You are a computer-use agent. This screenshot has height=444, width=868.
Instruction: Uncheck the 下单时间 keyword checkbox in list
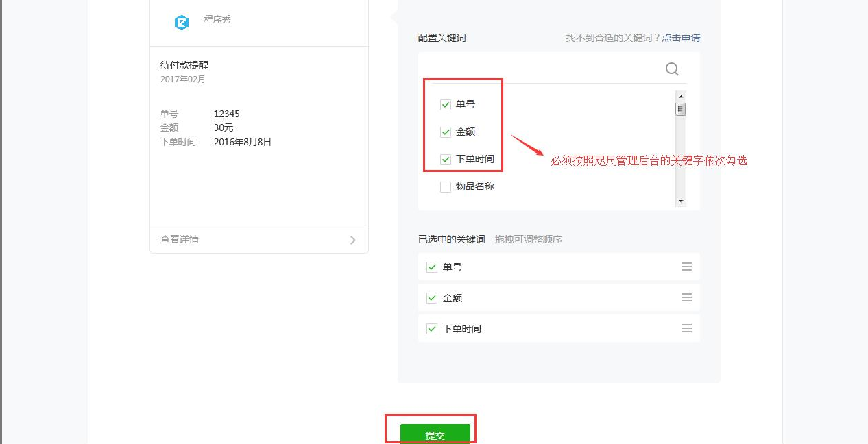pyautogui.click(x=446, y=160)
